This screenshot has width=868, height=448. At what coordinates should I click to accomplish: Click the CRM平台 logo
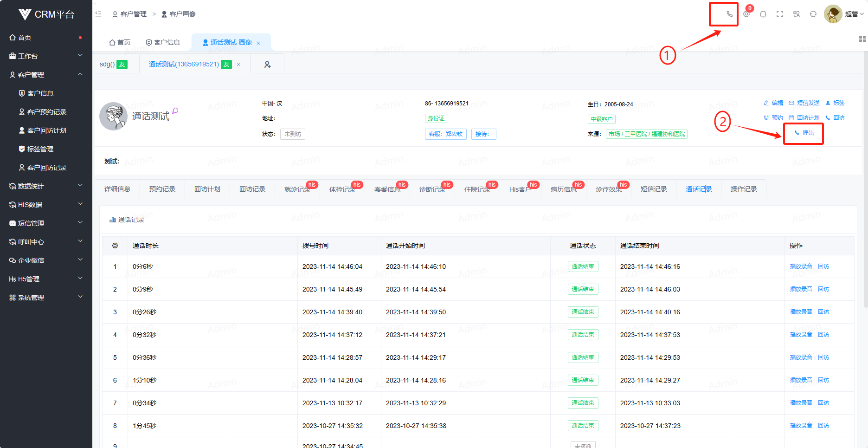pos(46,14)
